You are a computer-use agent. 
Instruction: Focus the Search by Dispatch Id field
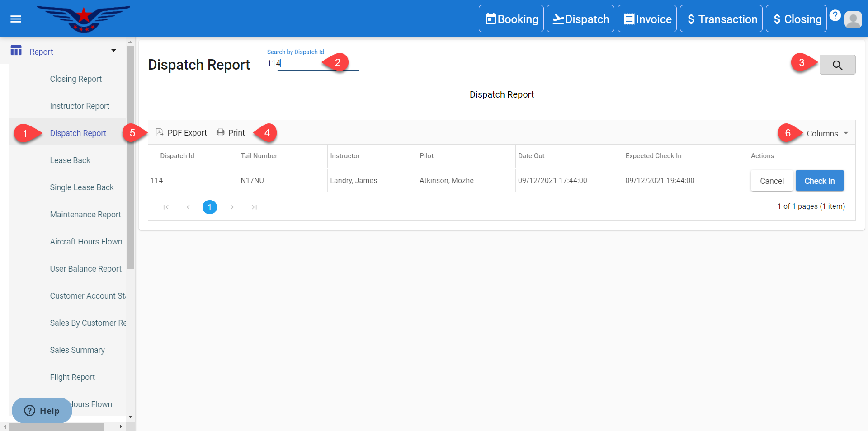click(x=312, y=64)
